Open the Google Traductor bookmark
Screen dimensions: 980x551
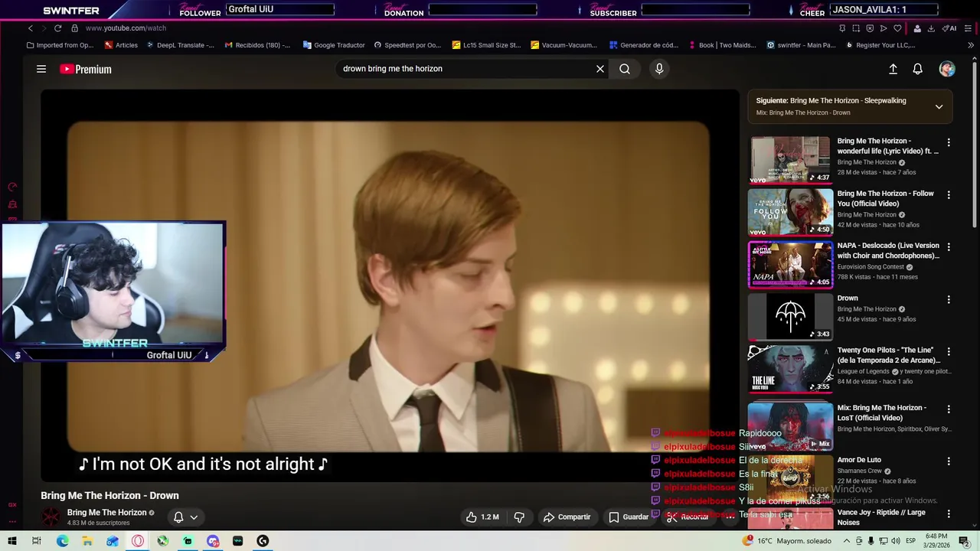[x=334, y=45]
